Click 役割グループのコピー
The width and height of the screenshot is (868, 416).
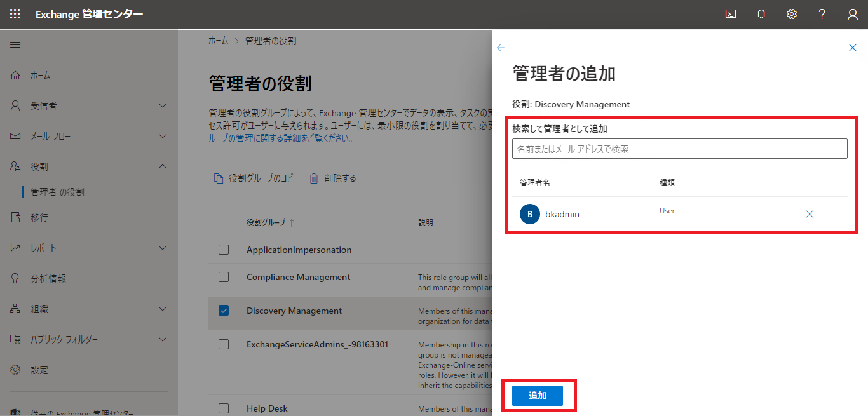coord(264,178)
